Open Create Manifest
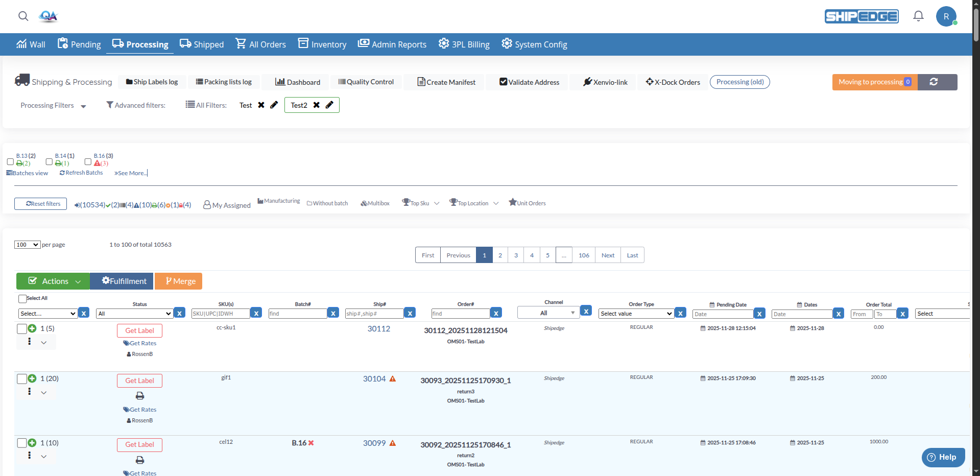 click(446, 82)
